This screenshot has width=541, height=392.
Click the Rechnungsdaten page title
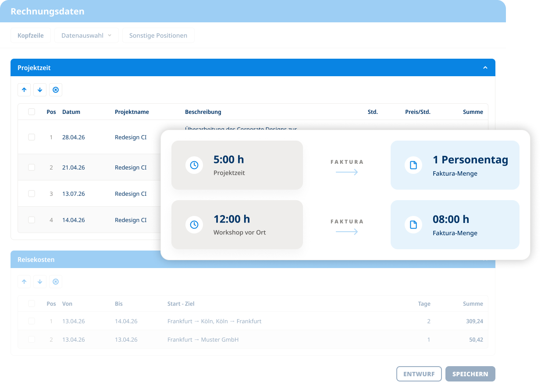tap(47, 11)
